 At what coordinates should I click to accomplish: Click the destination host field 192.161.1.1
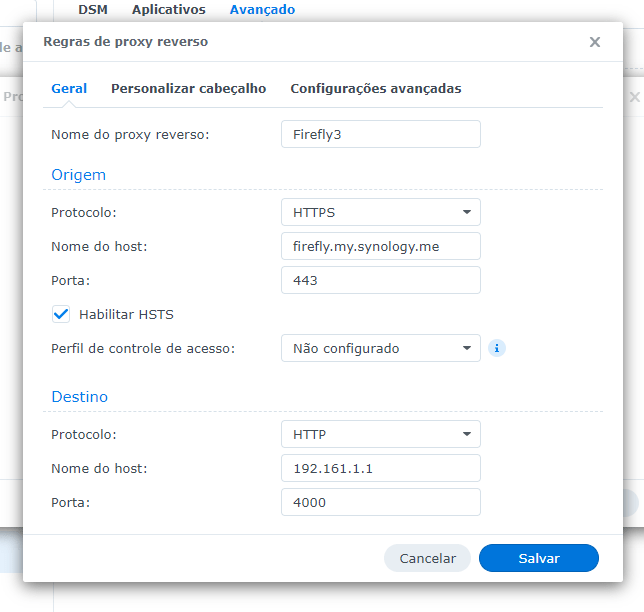point(380,468)
